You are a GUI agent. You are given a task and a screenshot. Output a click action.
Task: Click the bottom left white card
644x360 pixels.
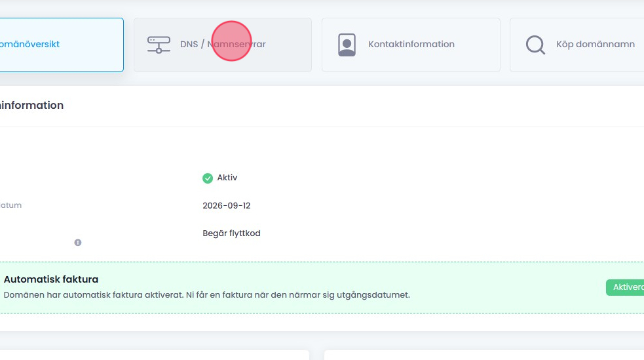click(154, 355)
